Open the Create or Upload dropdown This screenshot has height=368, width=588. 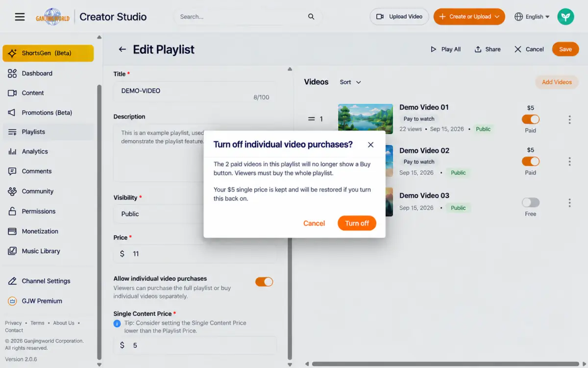(x=469, y=17)
